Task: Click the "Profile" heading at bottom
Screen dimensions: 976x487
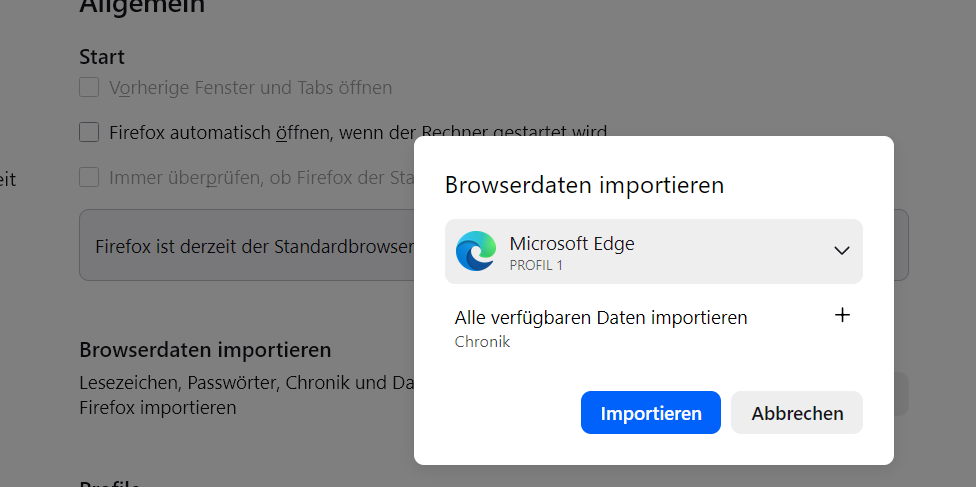Action: click(110, 482)
